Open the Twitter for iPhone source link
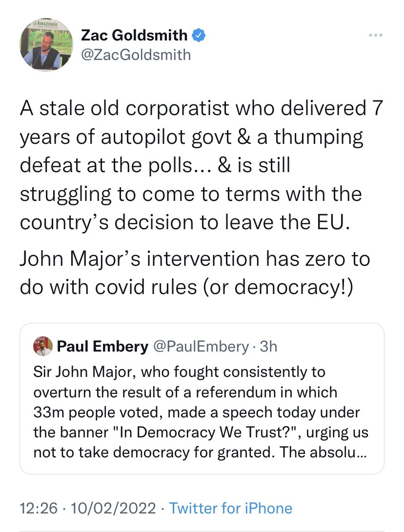Image resolution: width=404 pixels, height=532 pixels. [x=230, y=509]
